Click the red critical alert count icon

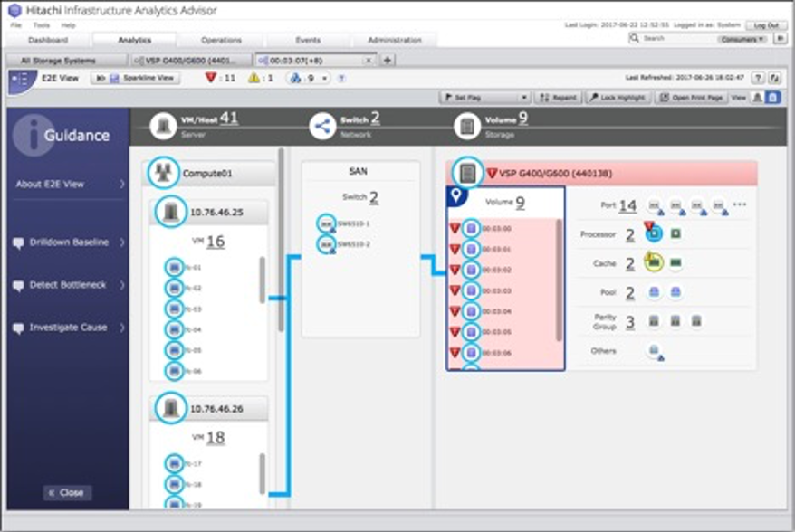pyautogui.click(x=211, y=78)
